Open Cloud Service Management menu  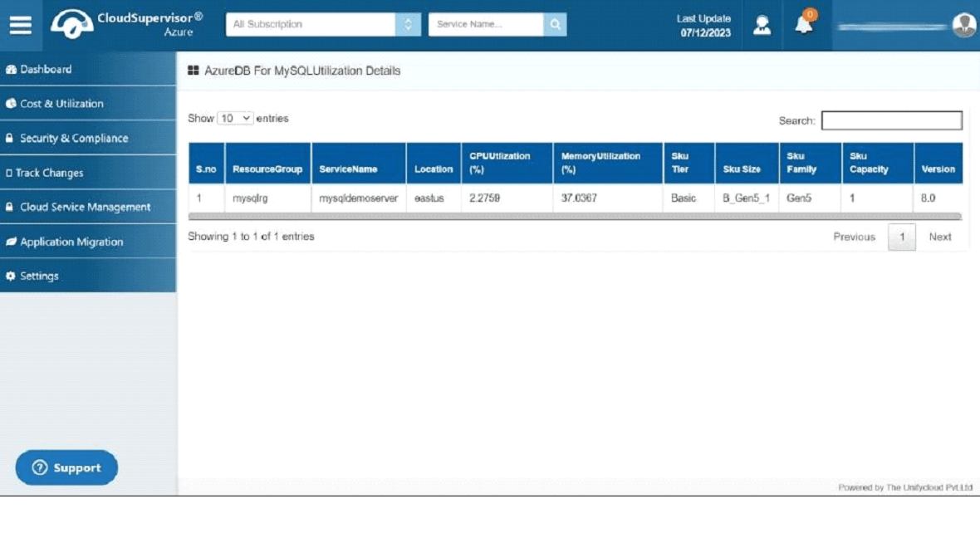click(87, 207)
